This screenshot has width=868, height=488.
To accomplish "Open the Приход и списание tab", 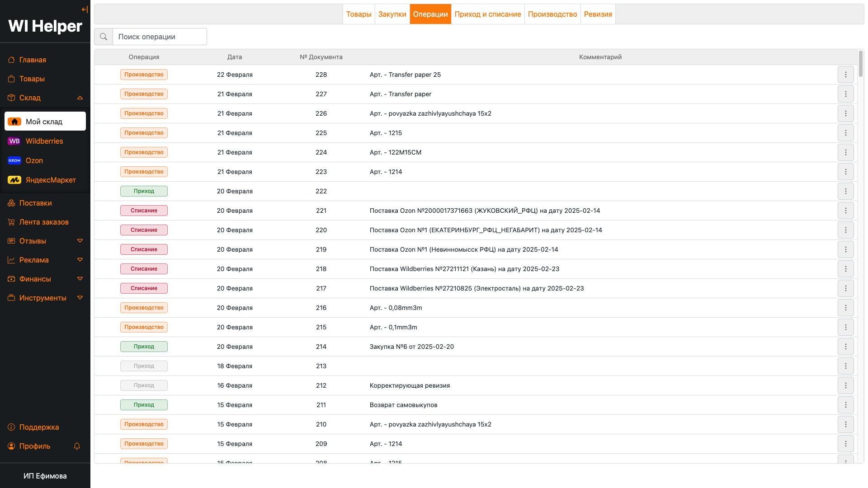I will tap(487, 14).
